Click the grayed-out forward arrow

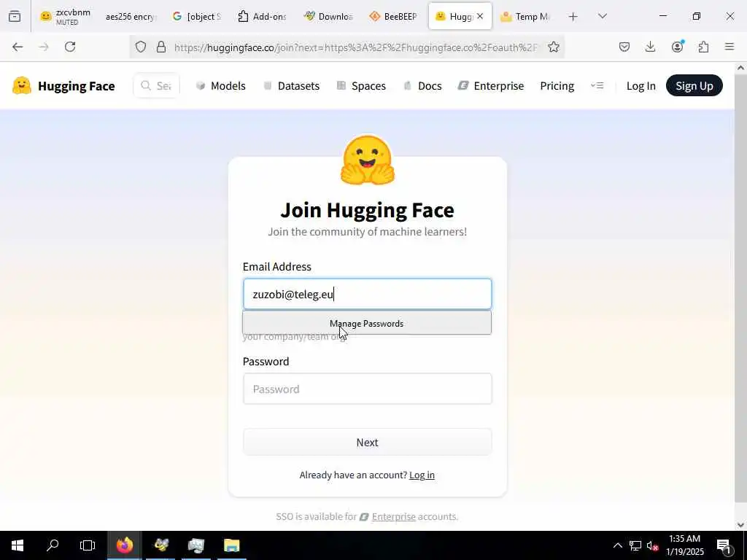tap(44, 47)
